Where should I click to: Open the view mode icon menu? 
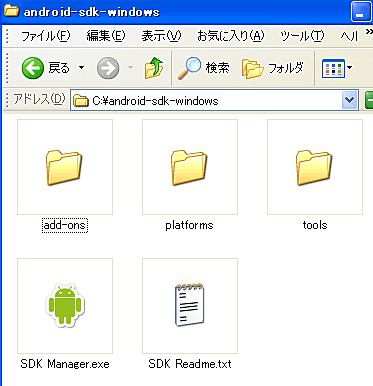tap(333, 68)
